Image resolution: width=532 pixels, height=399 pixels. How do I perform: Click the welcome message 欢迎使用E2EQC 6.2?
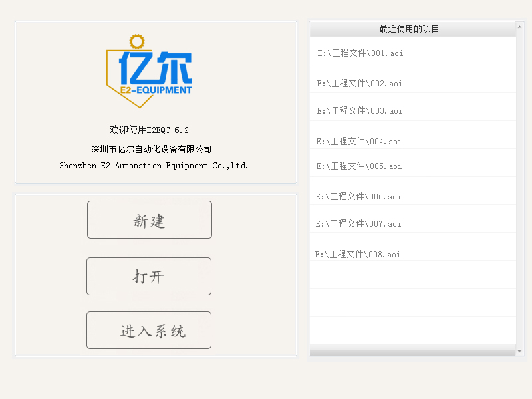click(149, 130)
